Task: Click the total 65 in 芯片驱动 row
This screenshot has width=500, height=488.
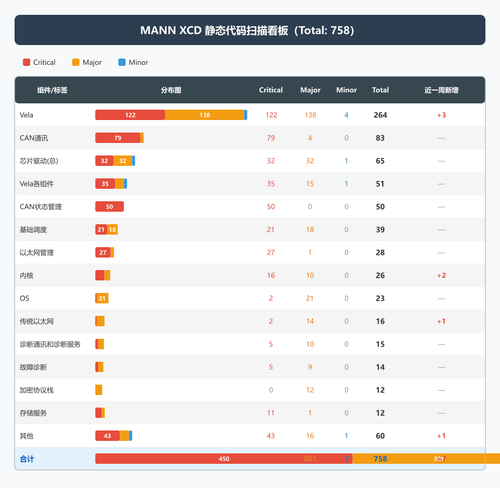Action: pyautogui.click(x=380, y=161)
